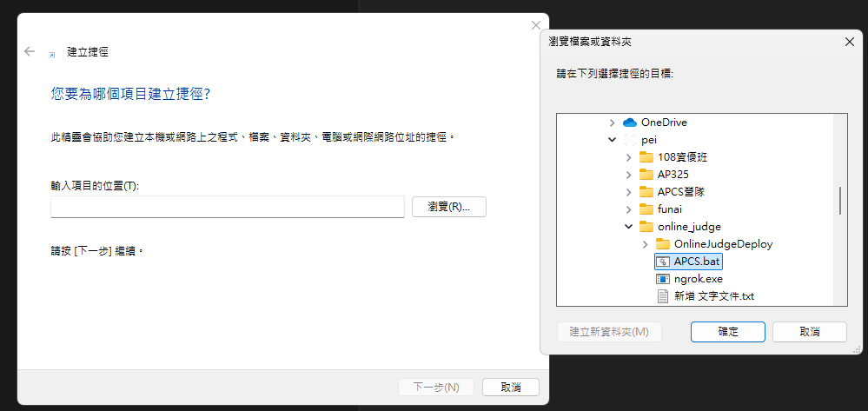This screenshot has width=868, height=411.
Task: Select 108資優班 folder label
Action: tap(682, 157)
